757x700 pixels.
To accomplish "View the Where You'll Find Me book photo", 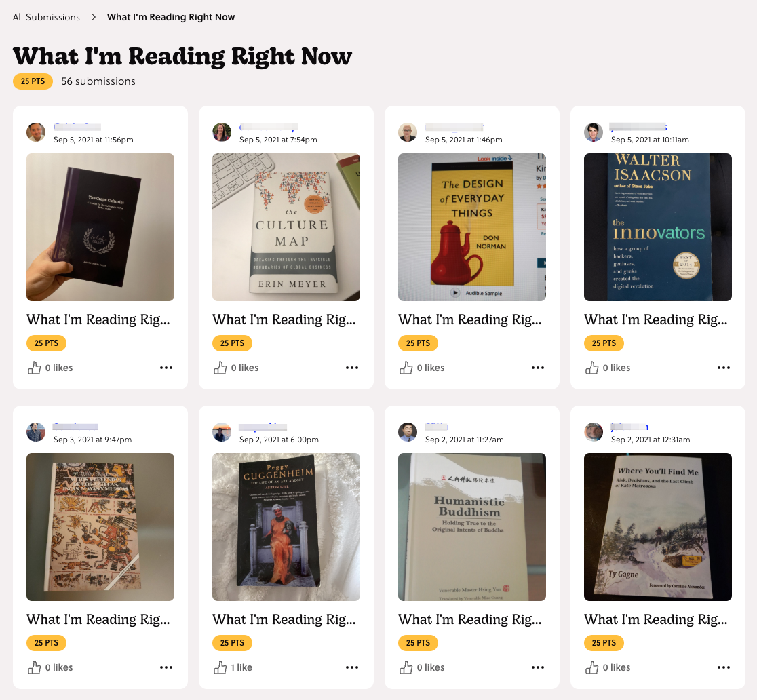I will (x=657, y=527).
